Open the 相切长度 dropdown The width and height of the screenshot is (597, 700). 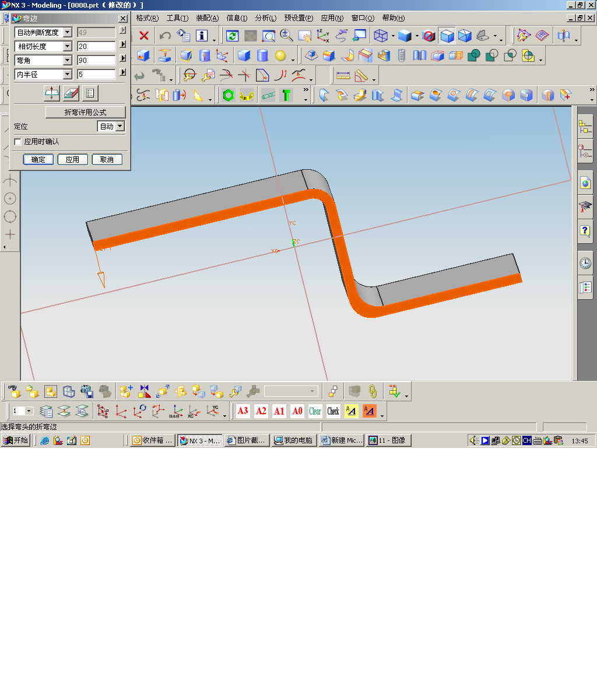coord(68,46)
